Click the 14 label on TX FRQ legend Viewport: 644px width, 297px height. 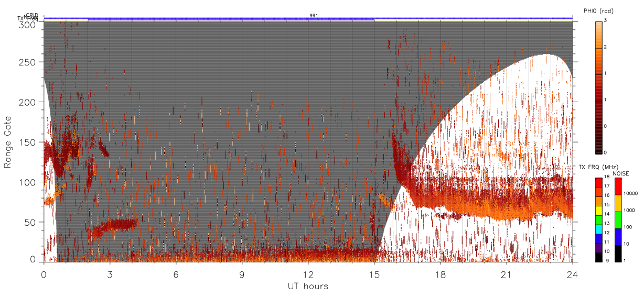coord(607,214)
